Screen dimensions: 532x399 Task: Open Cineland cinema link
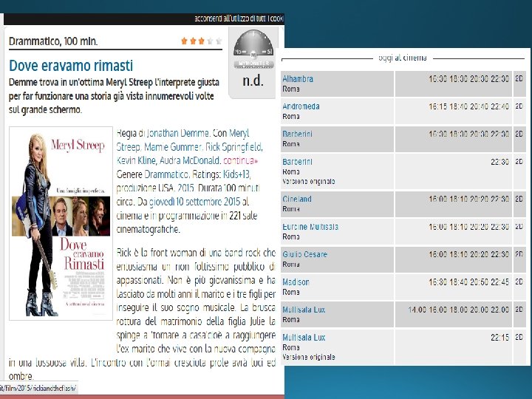(x=297, y=199)
